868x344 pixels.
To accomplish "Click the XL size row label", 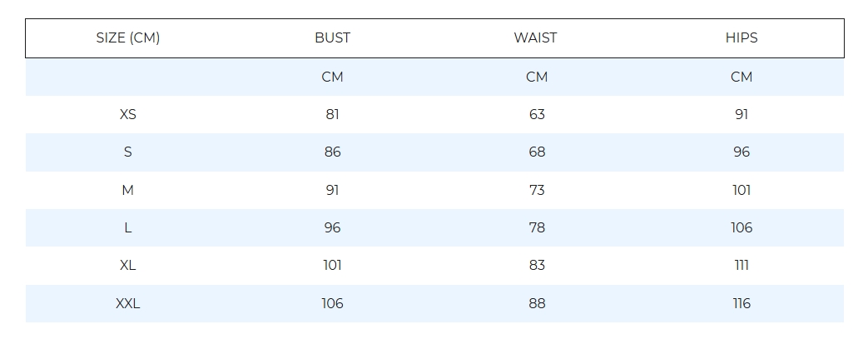I will [x=128, y=266].
